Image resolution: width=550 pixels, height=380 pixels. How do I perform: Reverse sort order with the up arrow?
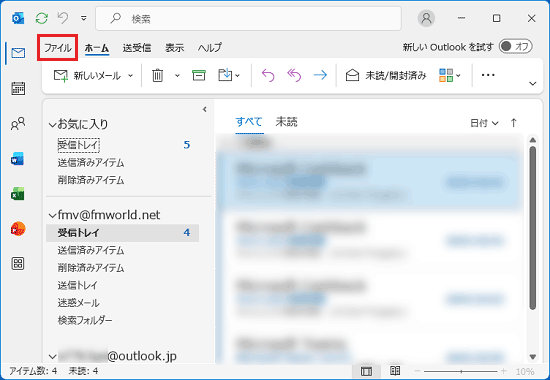tap(514, 123)
